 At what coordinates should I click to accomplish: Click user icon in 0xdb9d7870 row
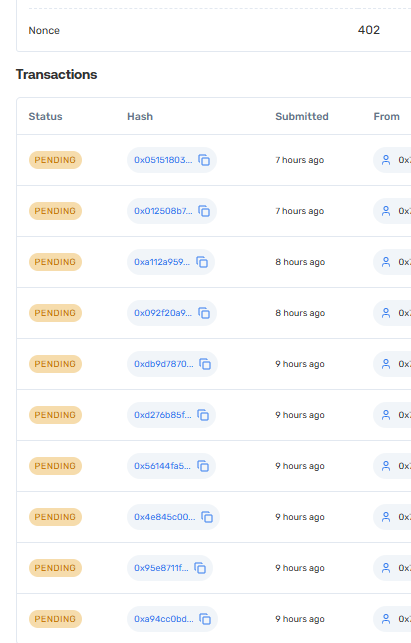pos(386,364)
